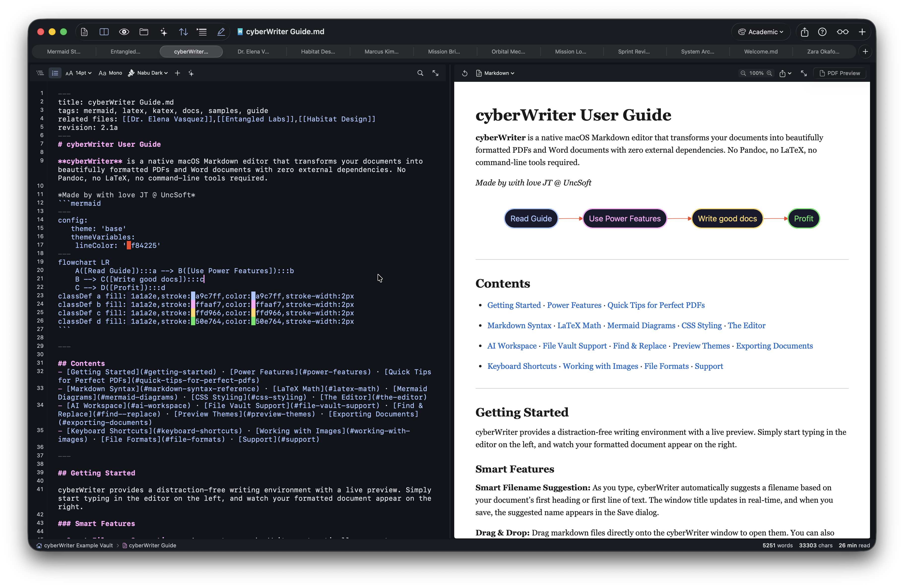Click the PDF Preview button
The width and height of the screenshot is (904, 588).
click(x=840, y=73)
